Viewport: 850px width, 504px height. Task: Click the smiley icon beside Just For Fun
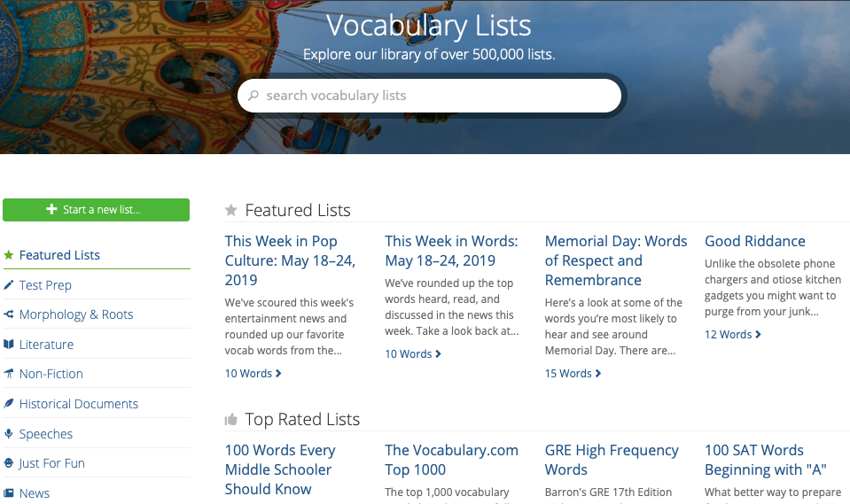[9, 463]
